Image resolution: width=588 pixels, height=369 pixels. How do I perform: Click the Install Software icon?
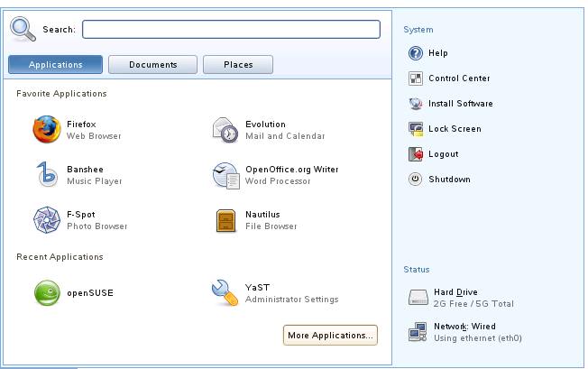pos(416,104)
